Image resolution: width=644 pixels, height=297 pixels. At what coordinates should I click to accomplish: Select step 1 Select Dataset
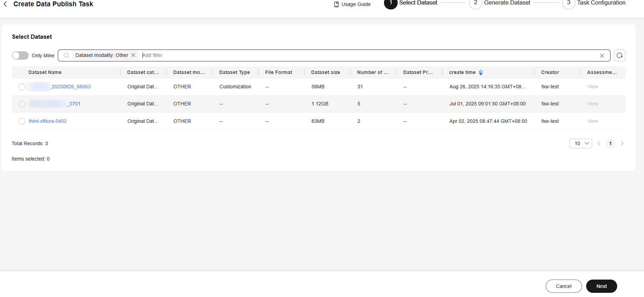[411, 3]
